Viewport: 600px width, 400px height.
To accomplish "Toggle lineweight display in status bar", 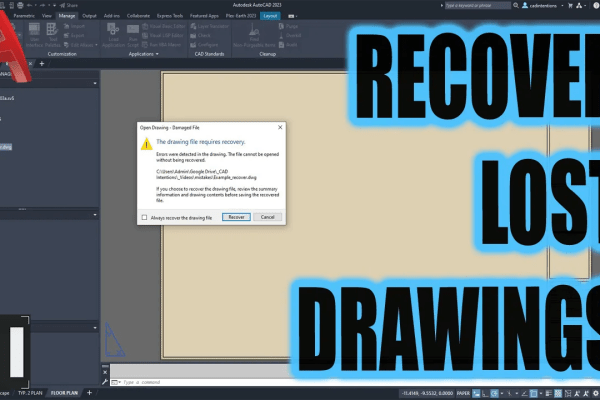I will tap(548, 393).
